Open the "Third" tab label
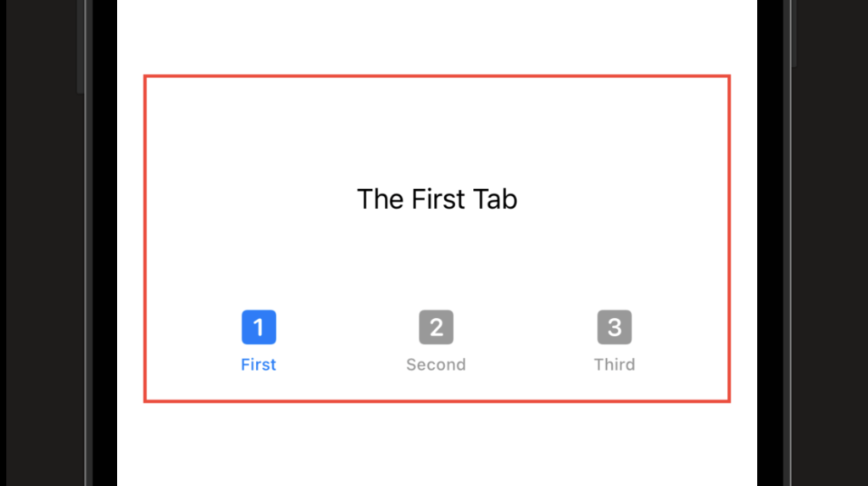 (x=615, y=365)
